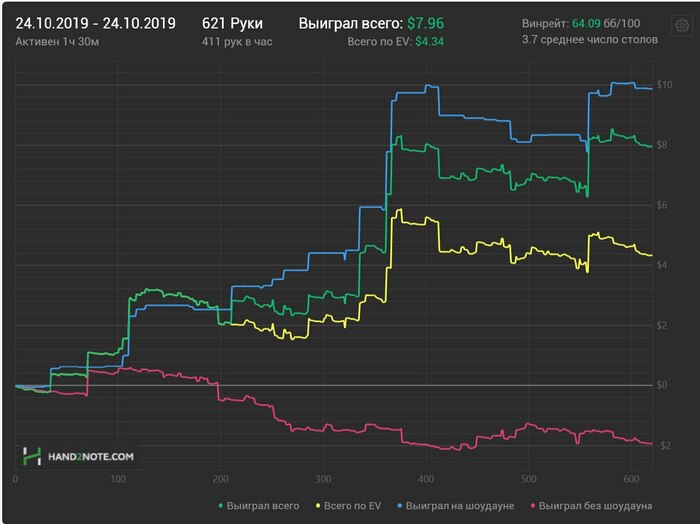Screen dimensions: 700x524
Task: Click the $4 y-axis label
Action: click(x=662, y=265)
